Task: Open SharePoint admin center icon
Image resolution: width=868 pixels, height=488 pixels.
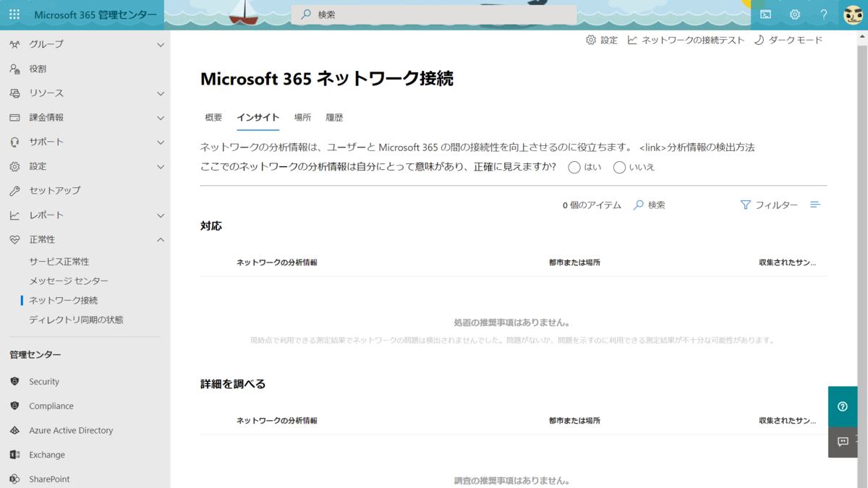Action: [14, 479]
